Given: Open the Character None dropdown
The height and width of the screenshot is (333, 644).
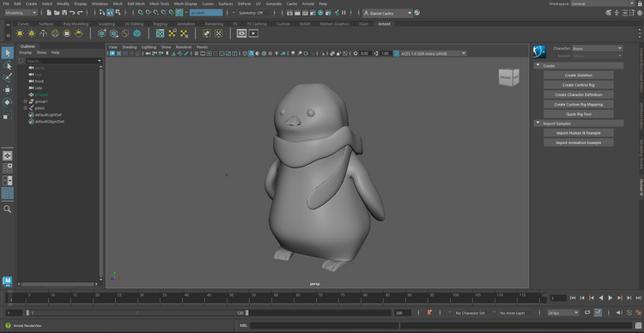Looking at the screenshot, I should 598,48.
